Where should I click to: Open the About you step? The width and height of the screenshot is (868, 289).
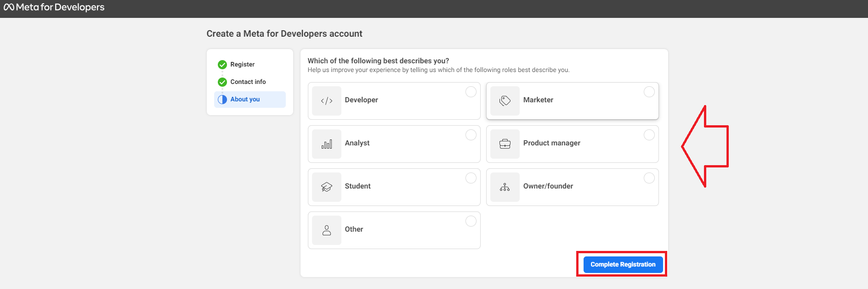(250, 100)
